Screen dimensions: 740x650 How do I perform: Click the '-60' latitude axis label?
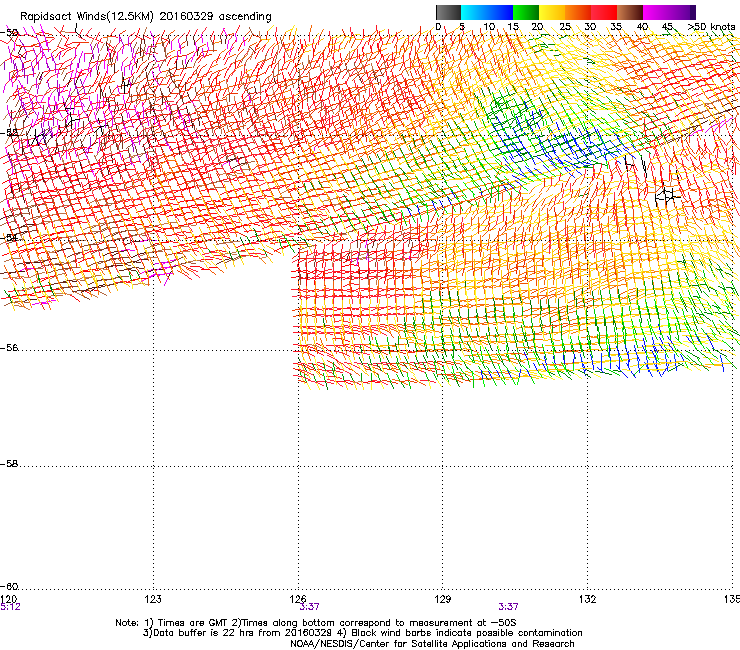point(9,586)
